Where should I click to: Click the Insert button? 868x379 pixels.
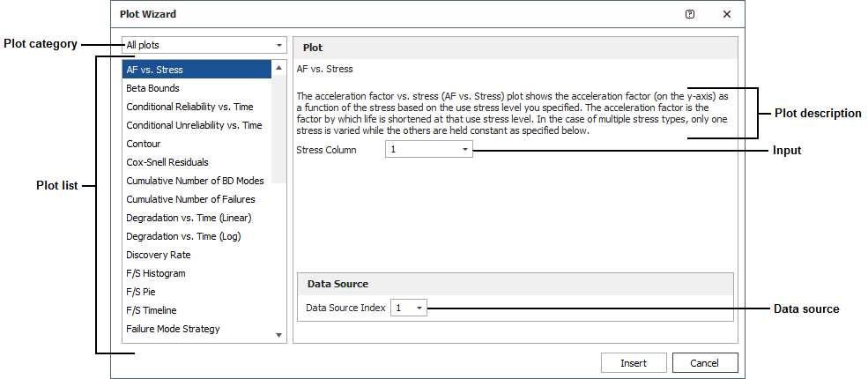(633, 363)
